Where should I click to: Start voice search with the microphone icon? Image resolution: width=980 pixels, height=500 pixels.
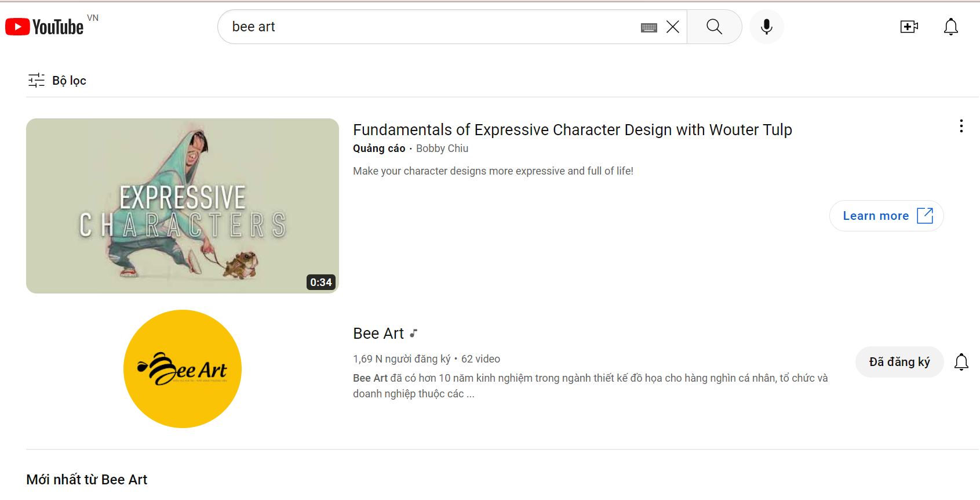(767, 27)
